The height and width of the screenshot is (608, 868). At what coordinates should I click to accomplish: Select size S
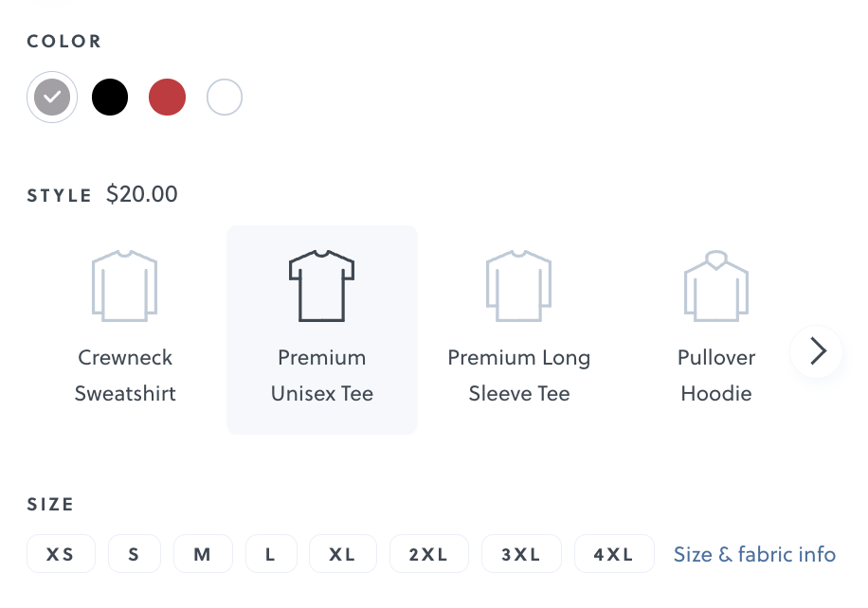134,554
